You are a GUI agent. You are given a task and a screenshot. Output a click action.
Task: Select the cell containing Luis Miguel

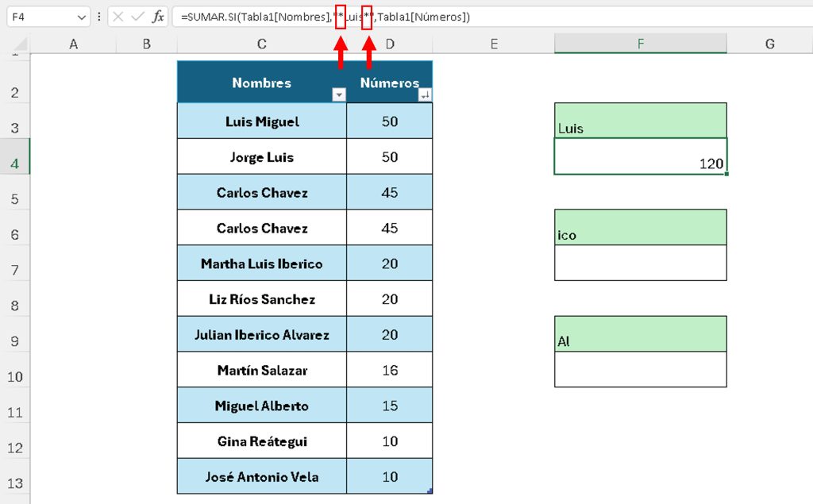pos(261,121)
